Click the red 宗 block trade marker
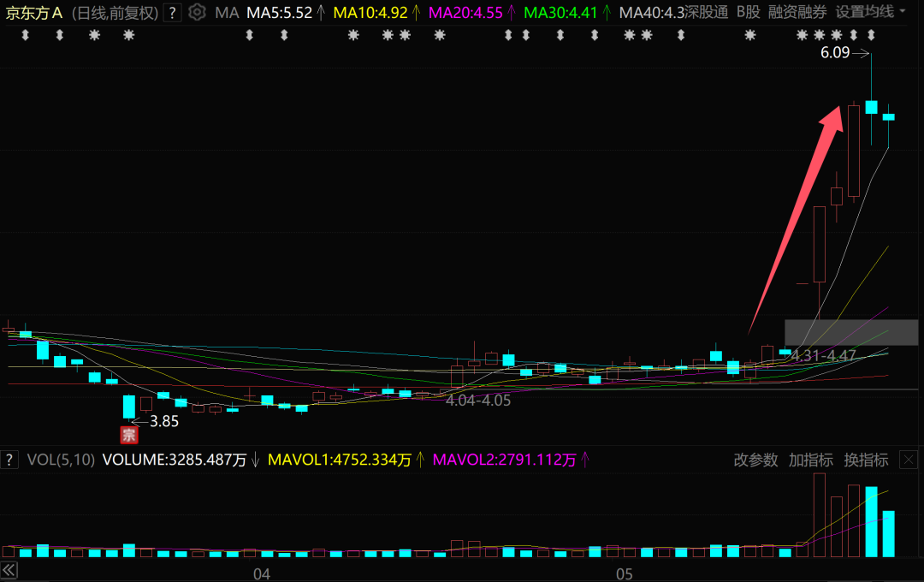924x582 pixels. click(129, 435)
